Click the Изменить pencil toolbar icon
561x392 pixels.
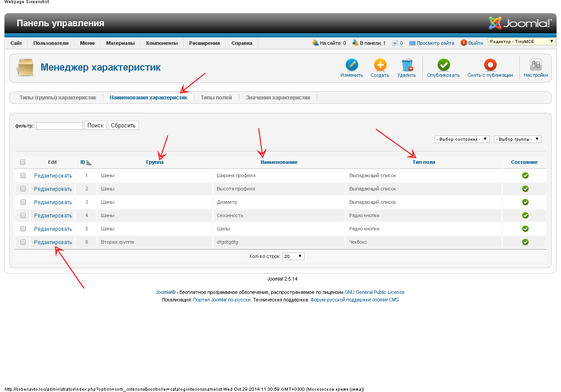(x=352, y=65)
